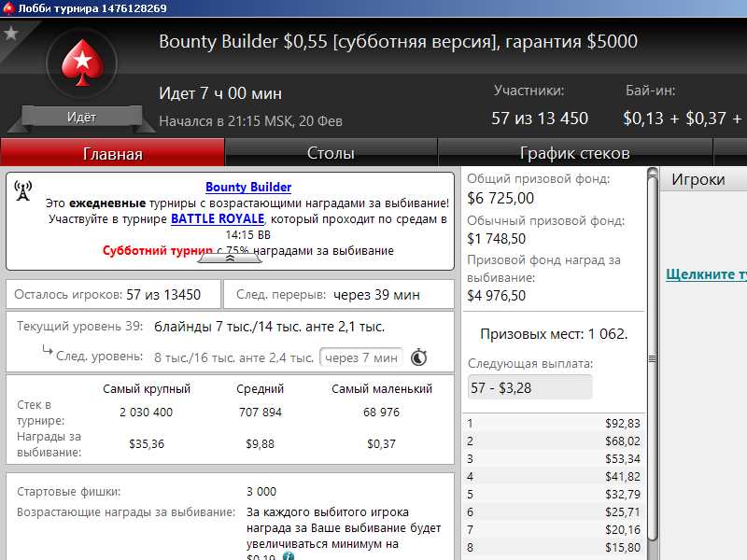Viewport: 747px width, 560px height.
Task: Select 4th place payout $41,82 row
Action: tap(554, 476)
